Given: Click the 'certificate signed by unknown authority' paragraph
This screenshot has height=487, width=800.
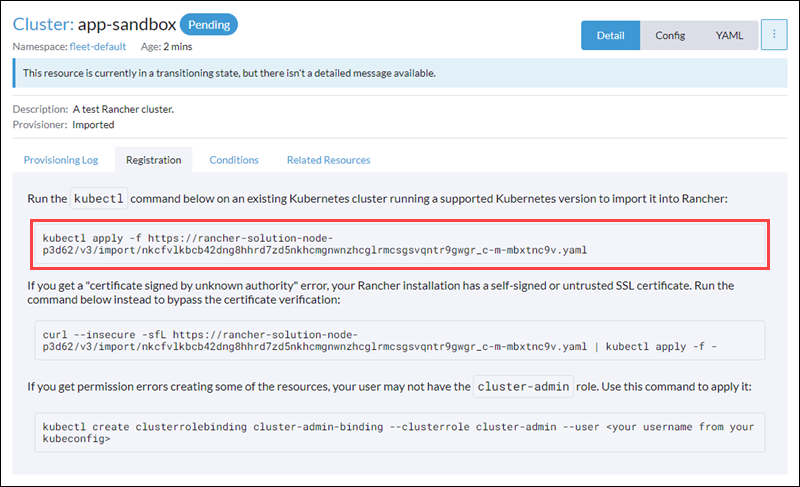Looking at the screenshot, I should coord(381,292).
